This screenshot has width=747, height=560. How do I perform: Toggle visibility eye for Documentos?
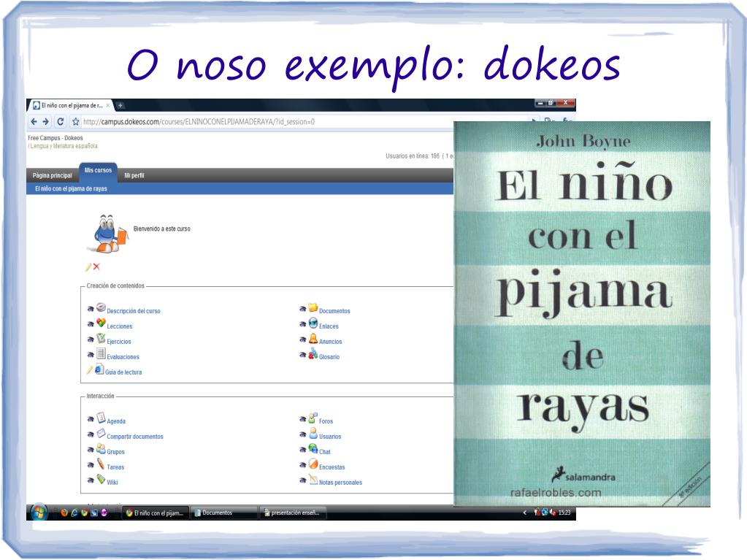(302, 309)
